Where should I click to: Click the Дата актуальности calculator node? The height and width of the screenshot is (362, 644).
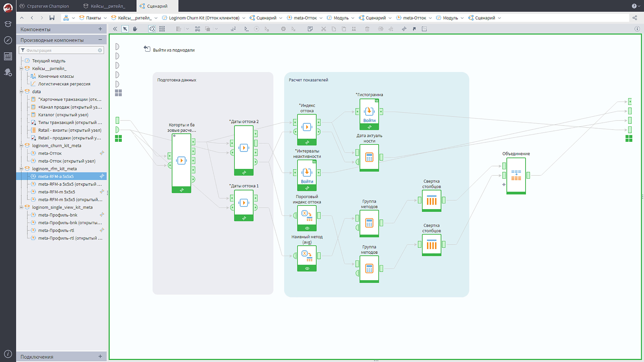pos(369,157)
